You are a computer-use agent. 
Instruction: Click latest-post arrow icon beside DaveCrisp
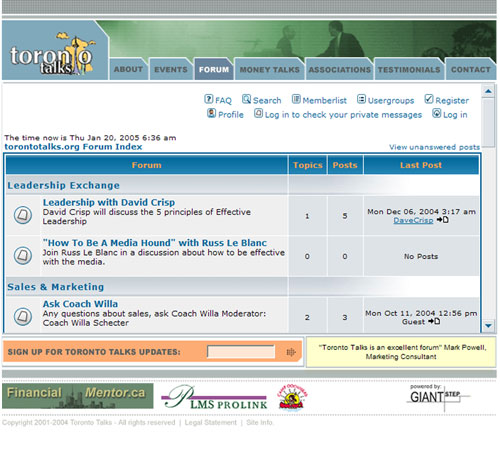coord(442,220)
